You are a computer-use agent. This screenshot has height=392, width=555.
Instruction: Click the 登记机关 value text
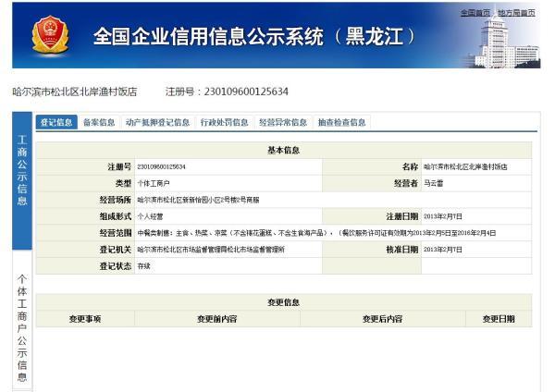pos(211,250)
